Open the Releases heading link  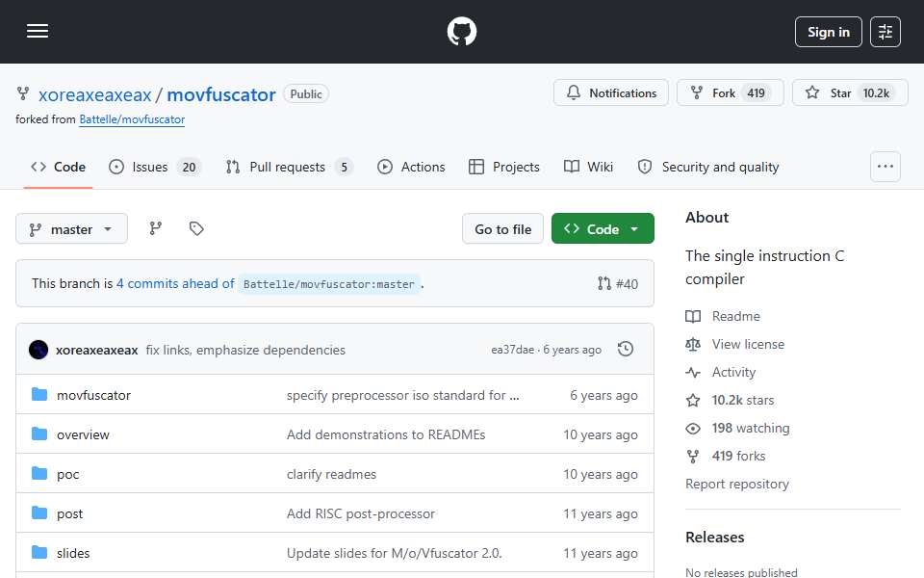click(715, 538)
